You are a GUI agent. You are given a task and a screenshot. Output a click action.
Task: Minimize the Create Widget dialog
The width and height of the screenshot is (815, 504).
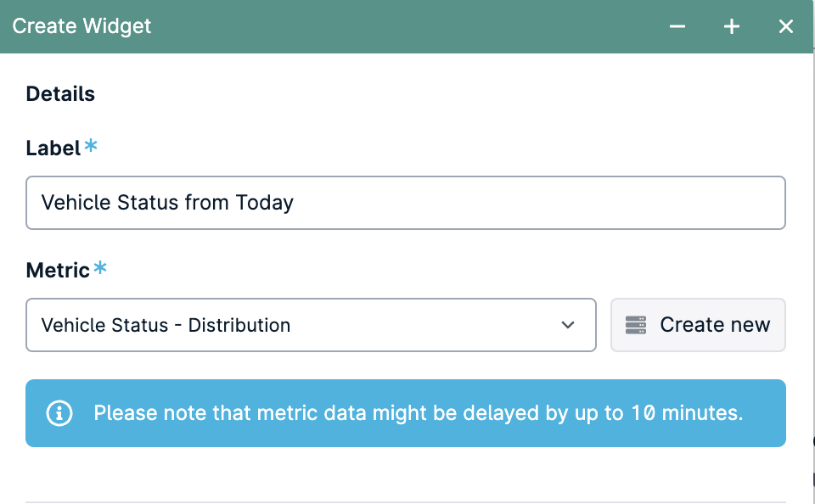[677, 26]
